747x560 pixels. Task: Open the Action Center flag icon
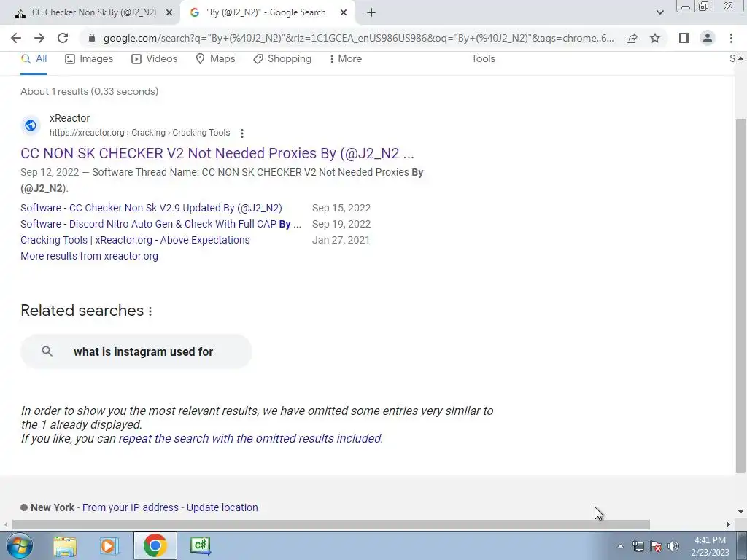point(656,546)
